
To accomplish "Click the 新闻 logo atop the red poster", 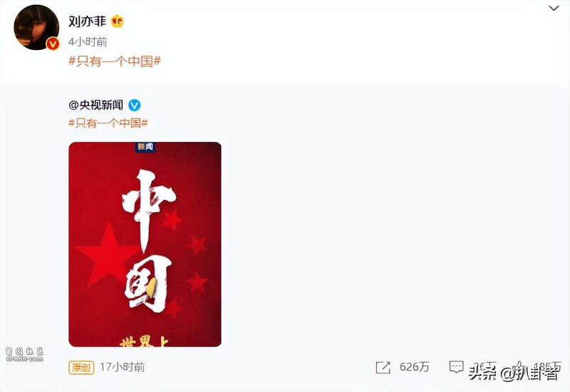I will tap(145, 147).
